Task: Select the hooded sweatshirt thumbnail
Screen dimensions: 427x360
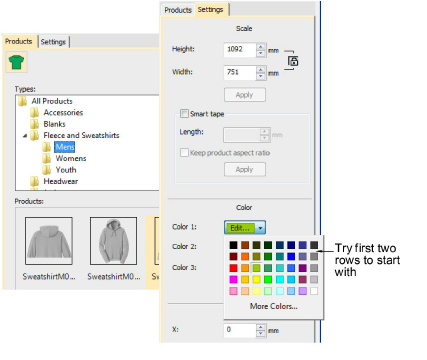Action: pos(113,241)
